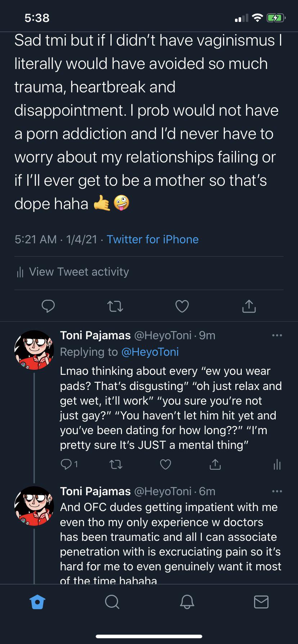Expand more options on 9m reply

click(277, 336)
